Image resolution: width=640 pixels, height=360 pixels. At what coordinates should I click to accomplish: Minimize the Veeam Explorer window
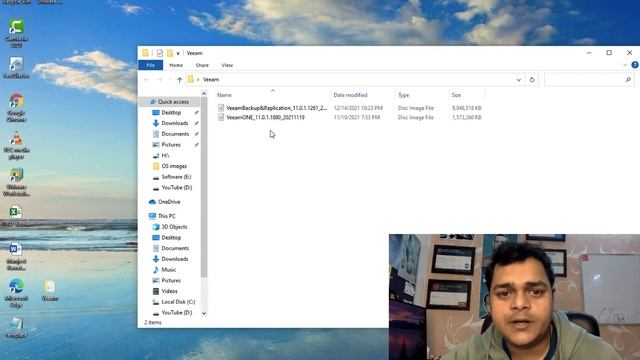pyautogui.click(x=589, y=53)
